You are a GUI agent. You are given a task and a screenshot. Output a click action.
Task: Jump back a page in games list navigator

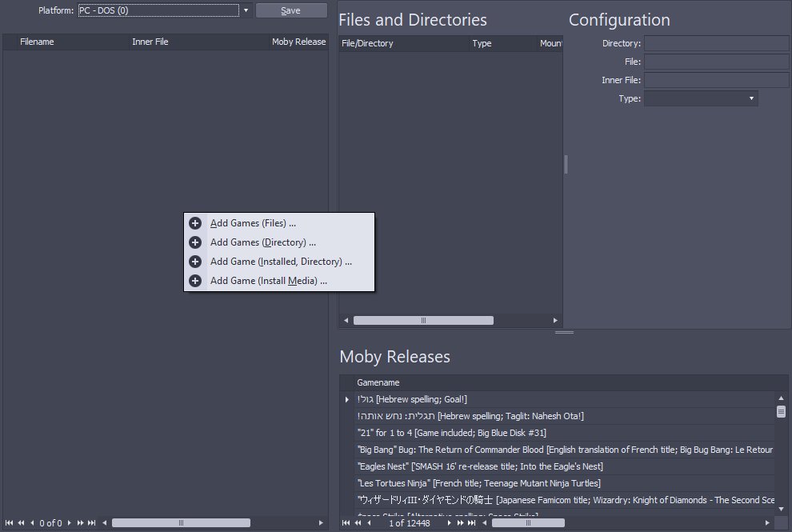(21, 523)
